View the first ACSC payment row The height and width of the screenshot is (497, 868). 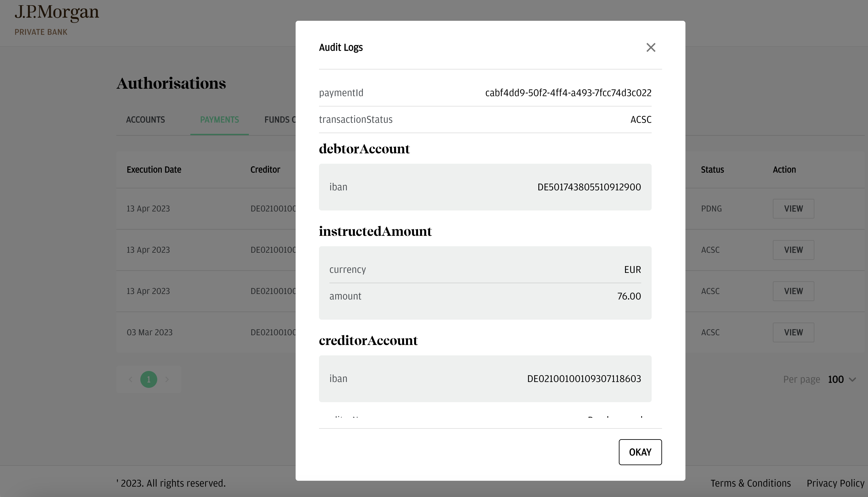pos(793,250)
